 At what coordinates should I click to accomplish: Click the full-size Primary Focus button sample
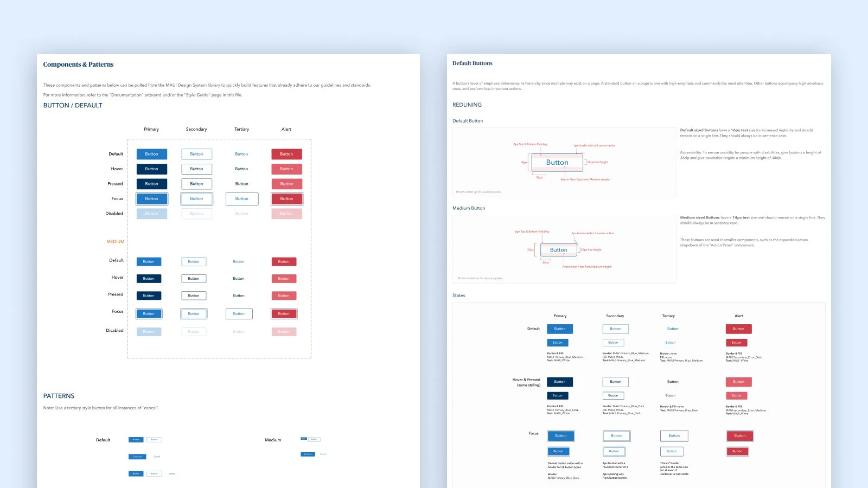point(152,199)
